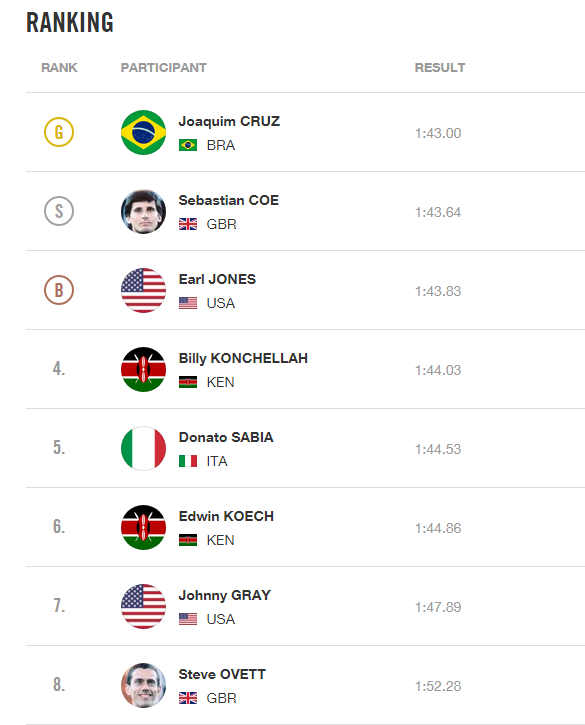Open Steve OVETT athlete name link
The width and height of the screenshot is (585, 725).
point(222,674)
